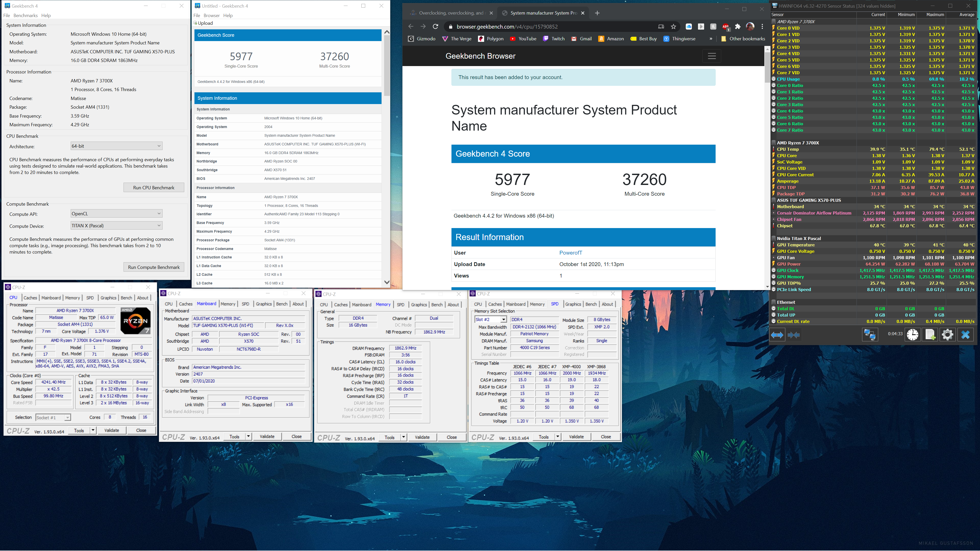The image size is (980, 551).
Task: Open the Architecture 64-bit dropdown
Action: [x=116, y=146]
